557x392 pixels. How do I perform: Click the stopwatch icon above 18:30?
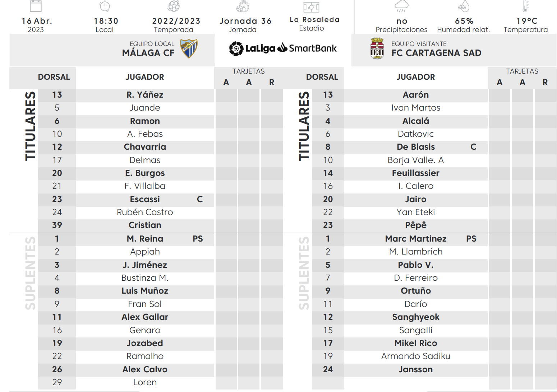[x=105, y=6]
